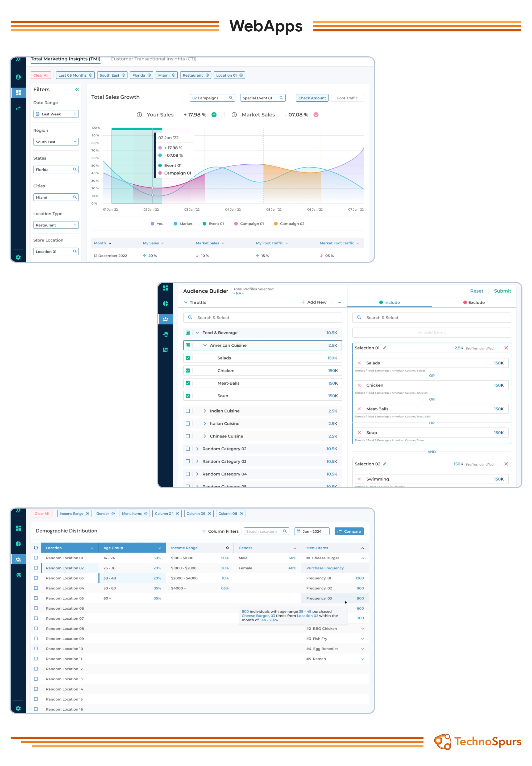Open the three-dots menu beside Add New
Viewport: 532px width, 766px height.
[x=339, y=302]
